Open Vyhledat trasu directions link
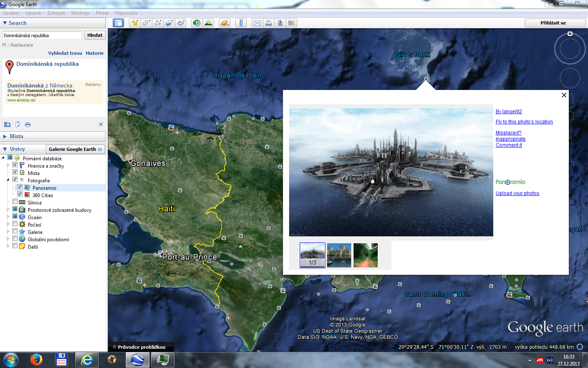The width and height of the screenshot is (588, 368). coord(65,53)
